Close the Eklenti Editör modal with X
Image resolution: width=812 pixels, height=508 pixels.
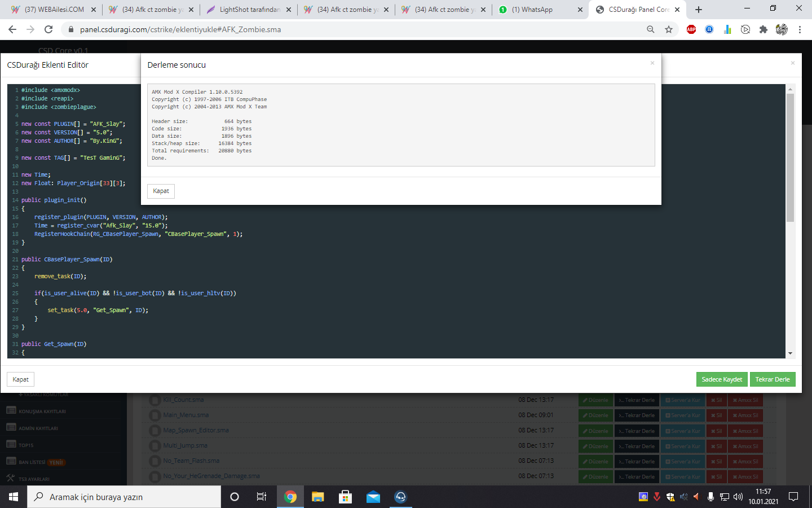pyautogui.click(x=793, y=63)
